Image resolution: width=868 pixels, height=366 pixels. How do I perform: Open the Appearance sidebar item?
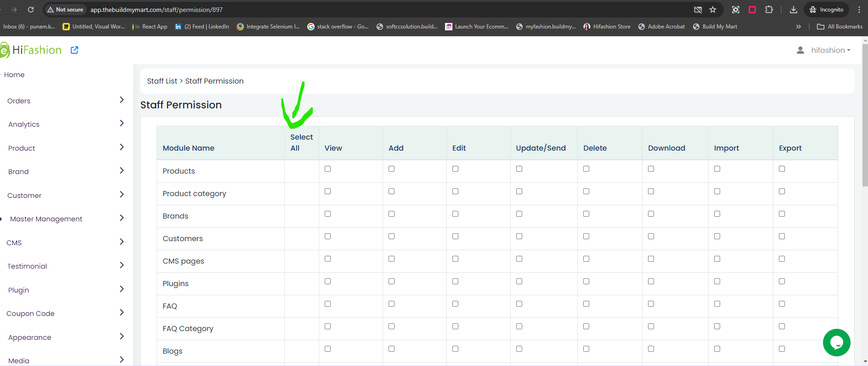pyautogui.click(x=30, y=338)
